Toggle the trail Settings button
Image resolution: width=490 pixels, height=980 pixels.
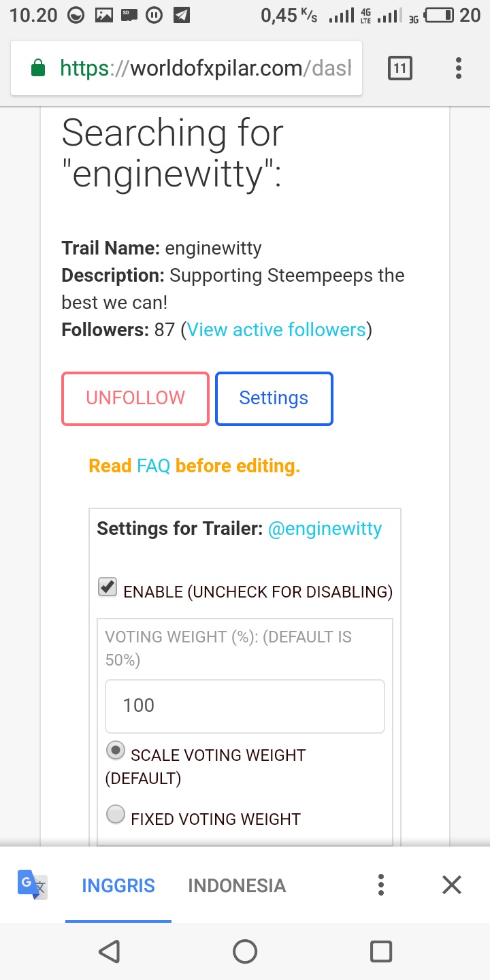[x=274, y=398]
